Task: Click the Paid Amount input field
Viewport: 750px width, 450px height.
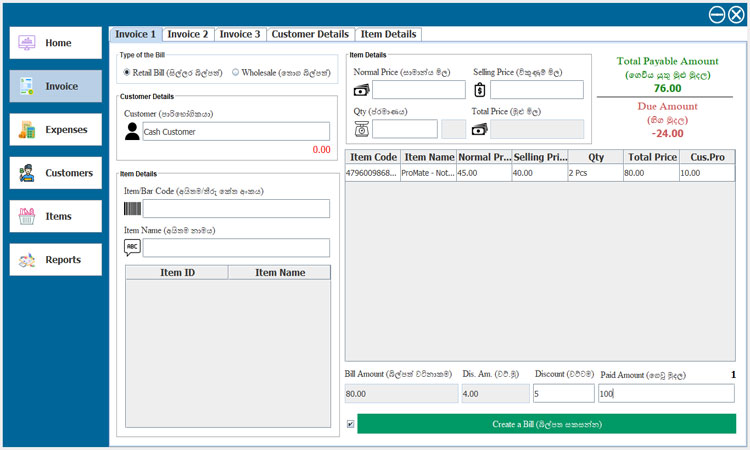Action: pyautogui.click(x=665, y=394)
